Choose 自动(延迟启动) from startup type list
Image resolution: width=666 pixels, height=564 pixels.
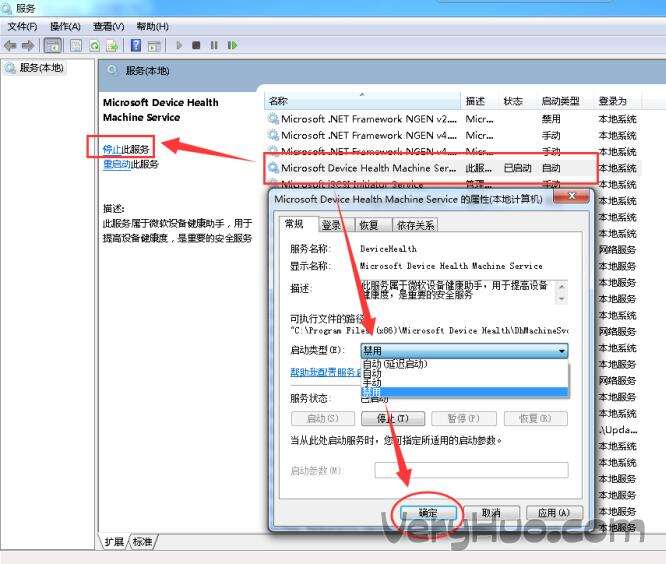coord(464,364)
